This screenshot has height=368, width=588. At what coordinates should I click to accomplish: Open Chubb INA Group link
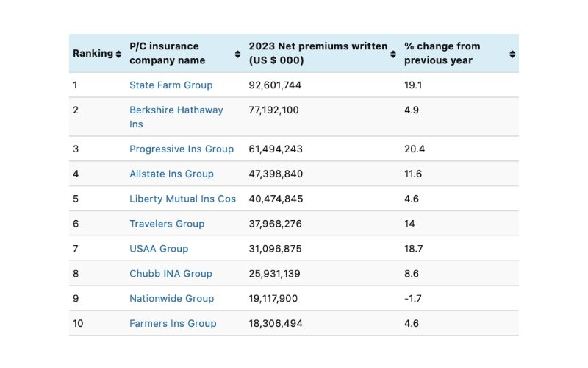171,273
